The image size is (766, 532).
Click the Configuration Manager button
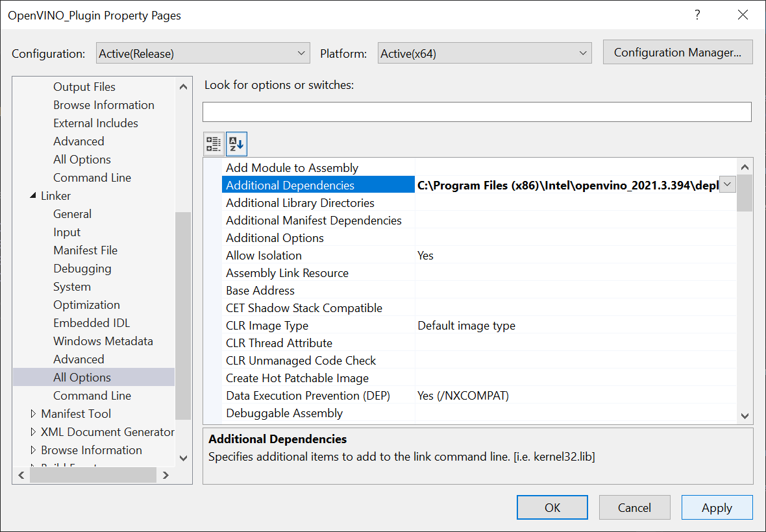point(678,52)
